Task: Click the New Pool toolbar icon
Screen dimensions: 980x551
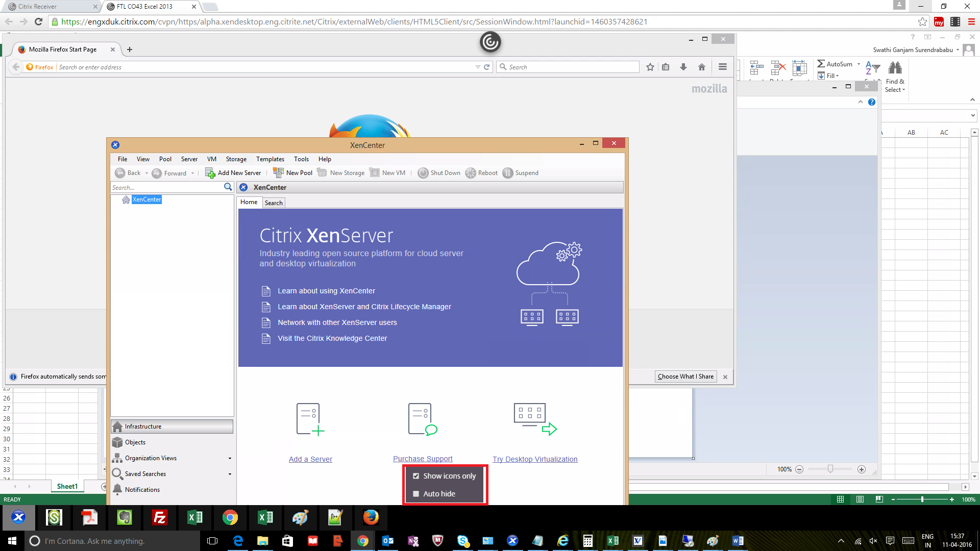Action: pos(278,172)
